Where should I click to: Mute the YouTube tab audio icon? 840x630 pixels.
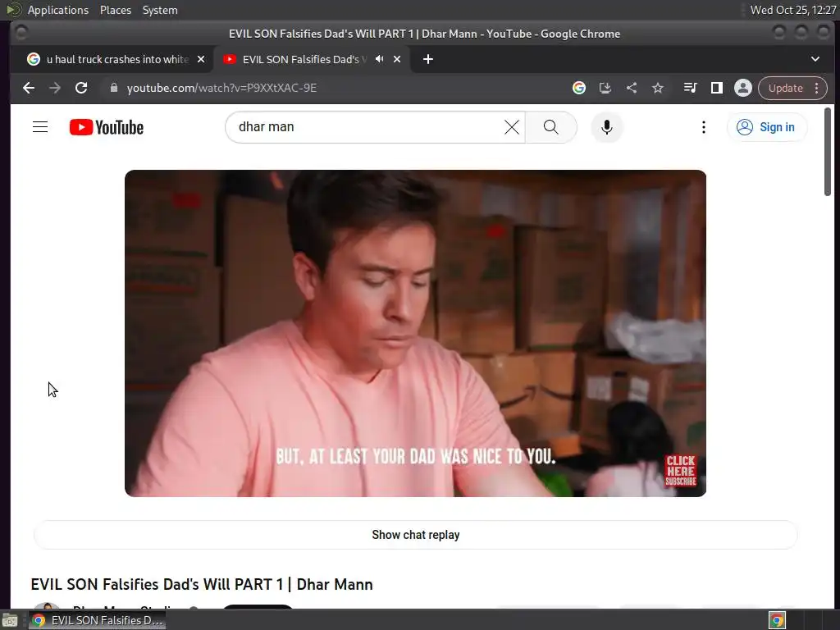379,59
